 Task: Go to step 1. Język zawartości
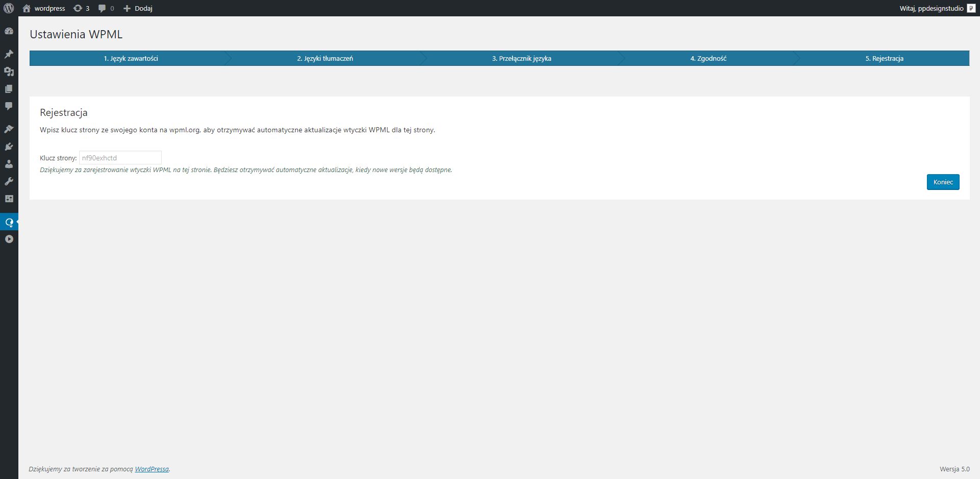[x=131, y=58]
